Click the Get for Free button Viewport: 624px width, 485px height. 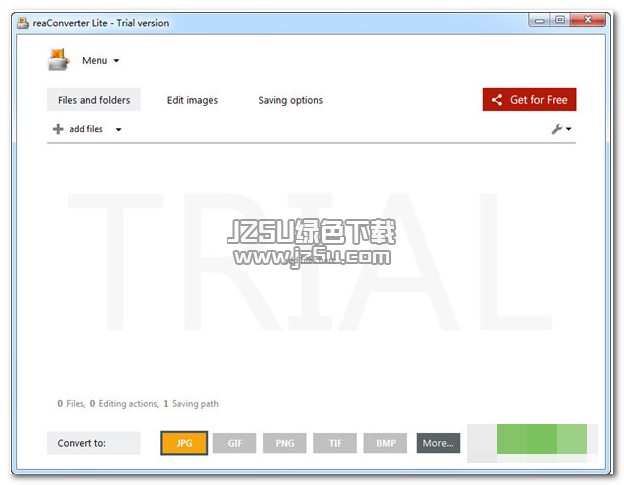coord(529,99)
